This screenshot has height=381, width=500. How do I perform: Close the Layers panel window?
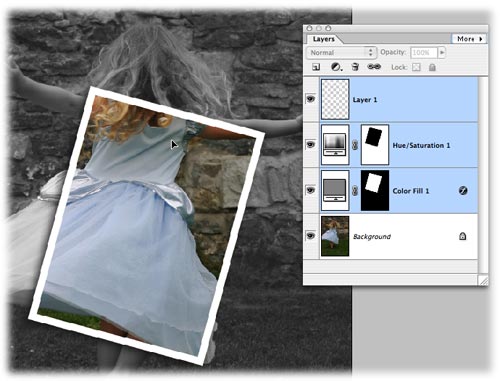pos(309,28)
